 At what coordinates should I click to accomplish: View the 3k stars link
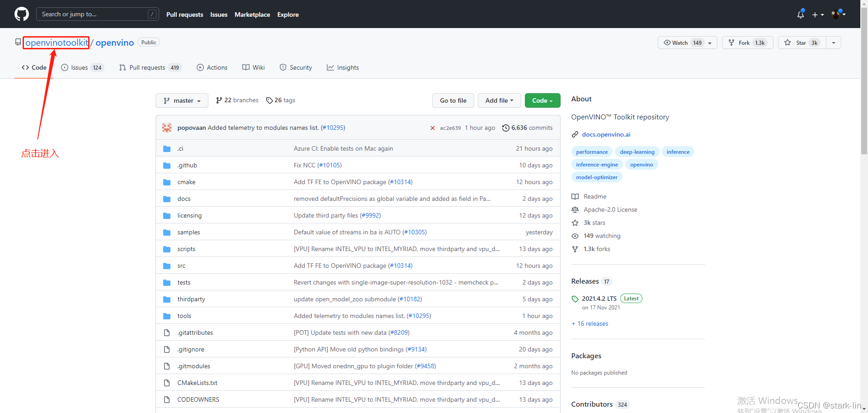click(588, 223)
